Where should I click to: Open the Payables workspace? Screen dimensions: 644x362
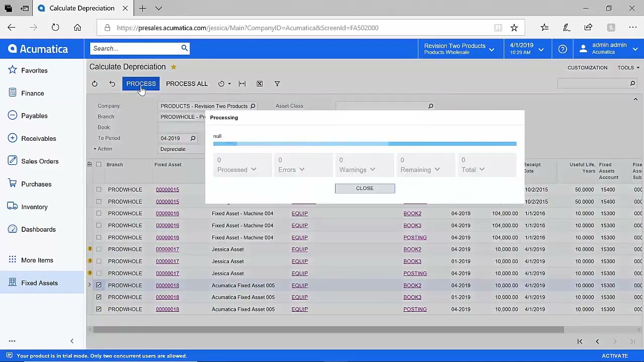34,116
